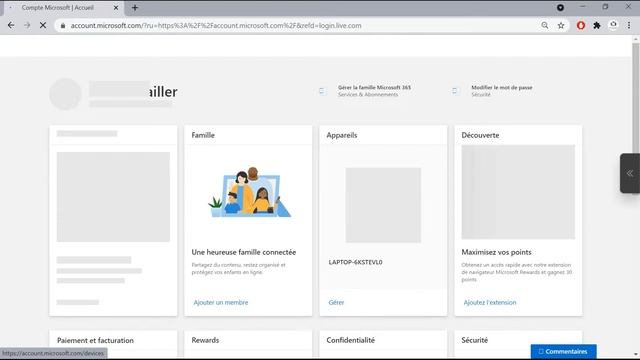Click the padlock site info icon

pyautogui.click(x=62, y=25)
